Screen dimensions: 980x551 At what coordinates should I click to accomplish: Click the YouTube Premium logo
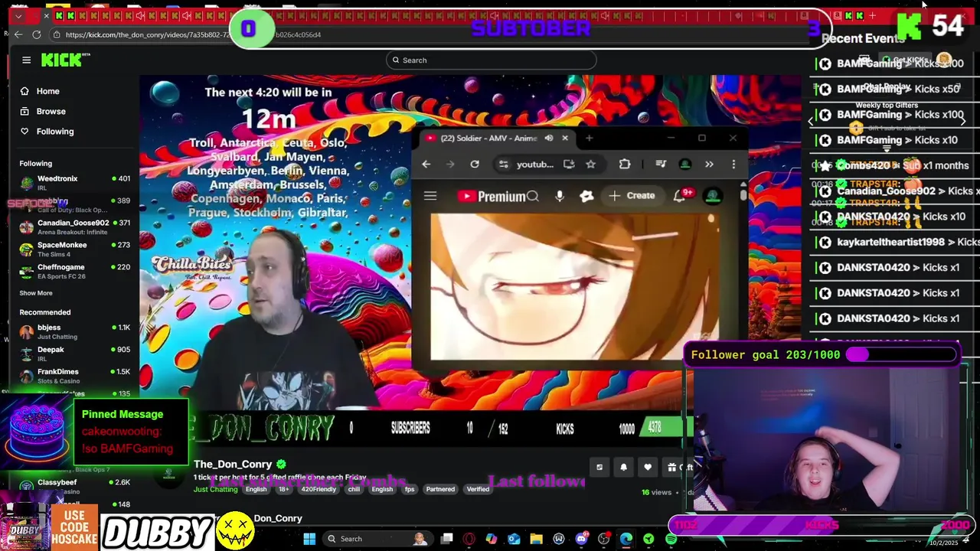492,196
